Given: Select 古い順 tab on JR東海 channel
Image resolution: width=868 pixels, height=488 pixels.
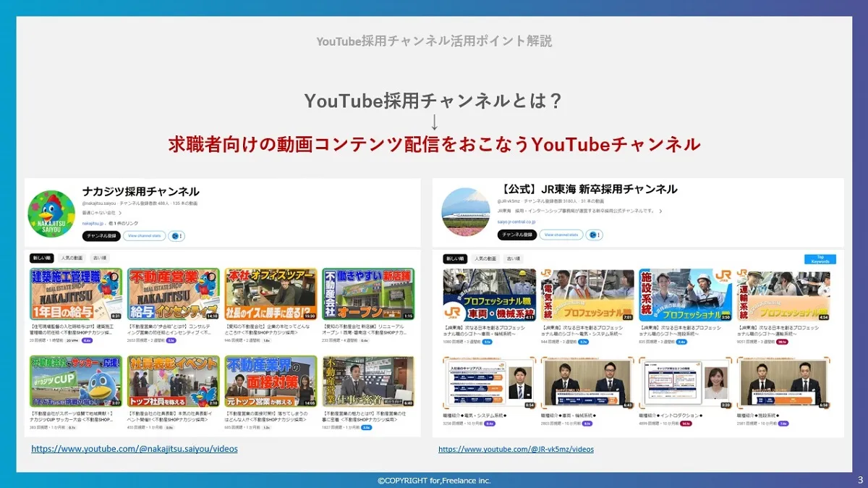Looking at the screenshot, I should click(514, 258).
